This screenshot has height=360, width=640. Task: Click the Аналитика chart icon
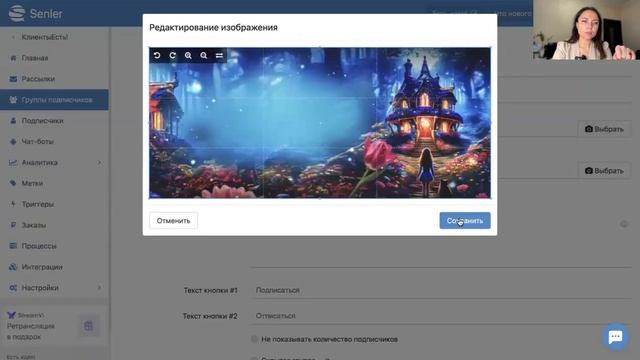(13, 162)
